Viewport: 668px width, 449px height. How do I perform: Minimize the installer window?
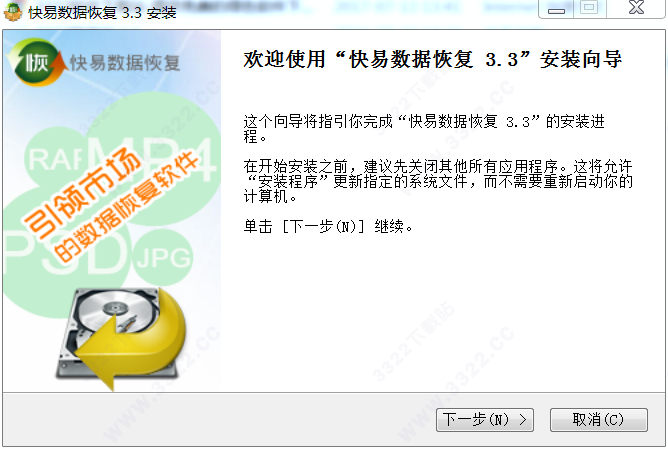point(556,9)
